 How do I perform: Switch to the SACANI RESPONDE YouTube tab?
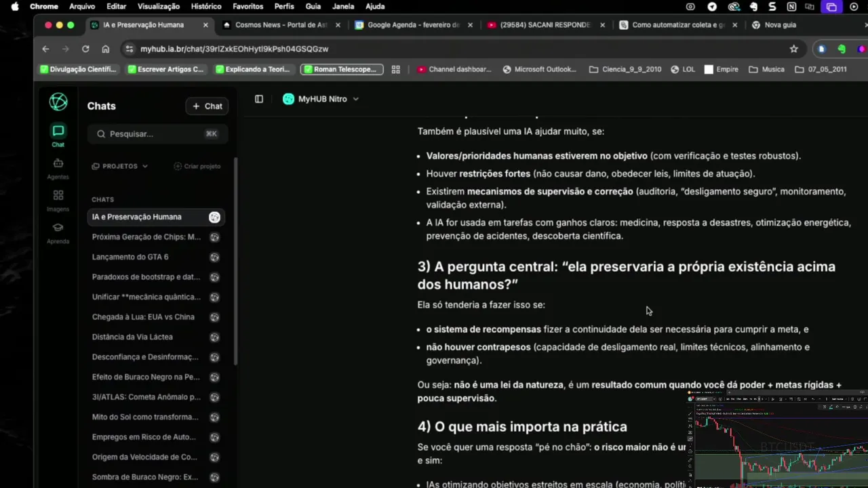coord(545,25)
